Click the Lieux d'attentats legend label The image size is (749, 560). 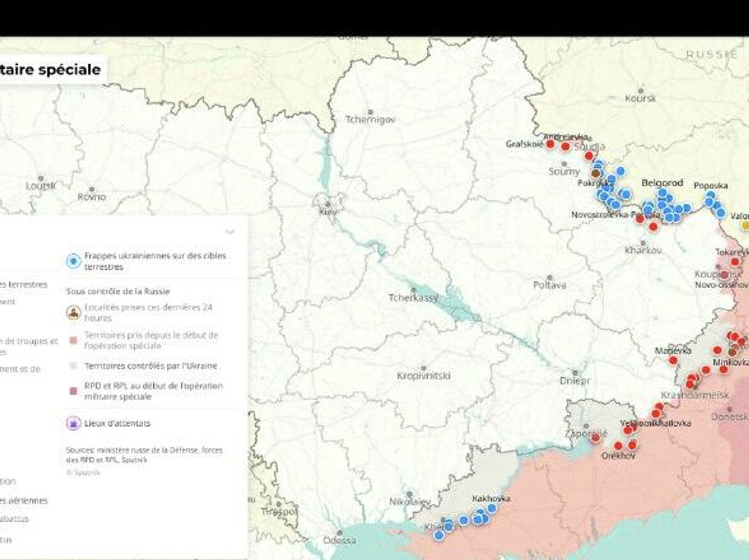point(117,423)
